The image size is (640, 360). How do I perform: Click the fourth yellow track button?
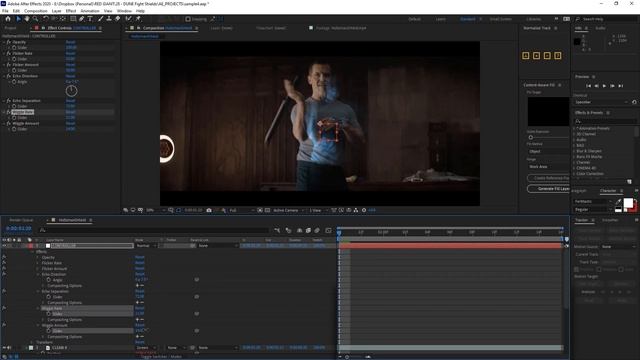click(x=558, y=56)
